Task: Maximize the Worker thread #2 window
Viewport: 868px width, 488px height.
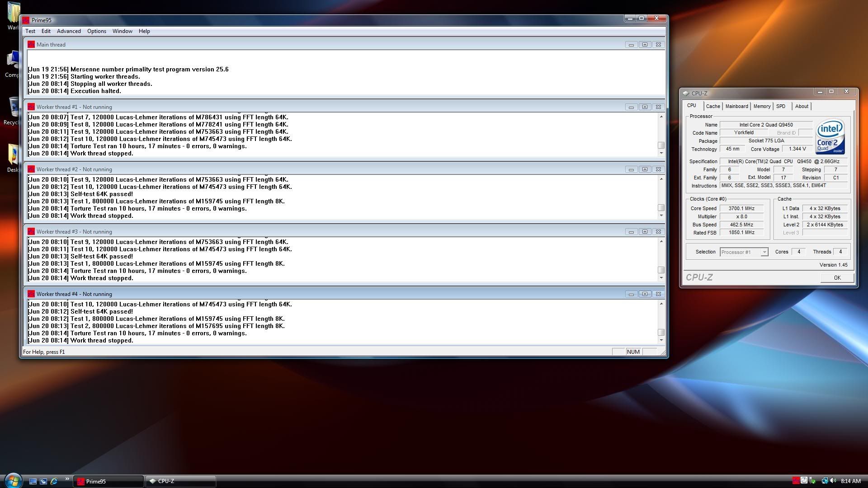Action: point(645,169)
